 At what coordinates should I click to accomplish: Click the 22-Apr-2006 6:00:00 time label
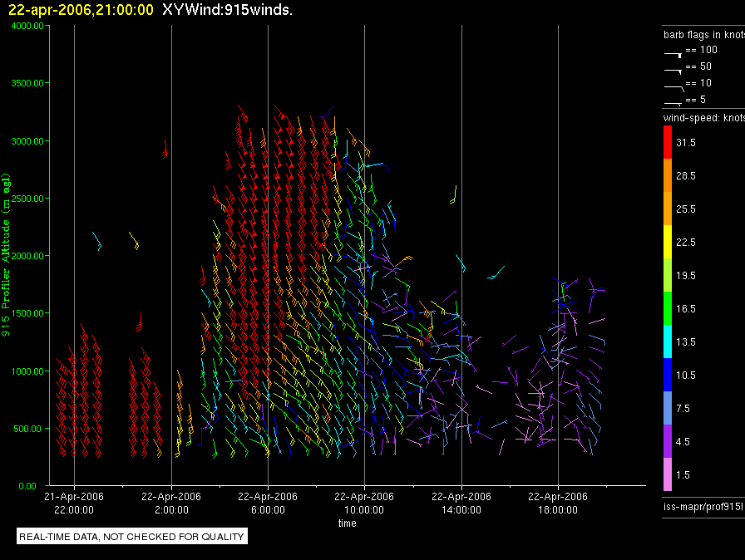pyautogui.click(x=268, y=503)
